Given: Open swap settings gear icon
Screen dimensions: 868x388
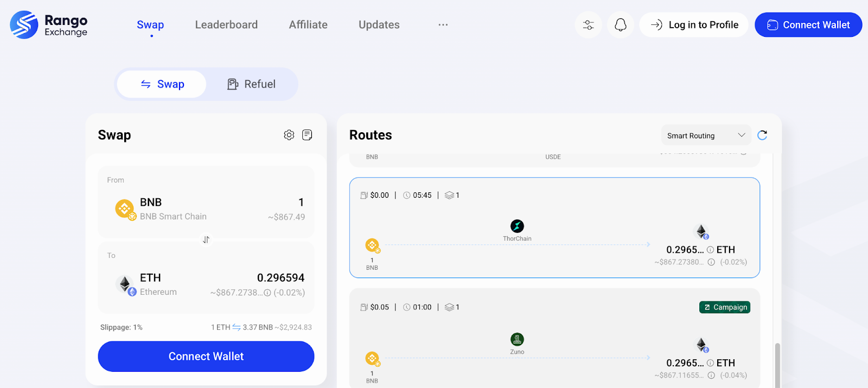Looking at the screenshot, I should click(x=289, y=135).
